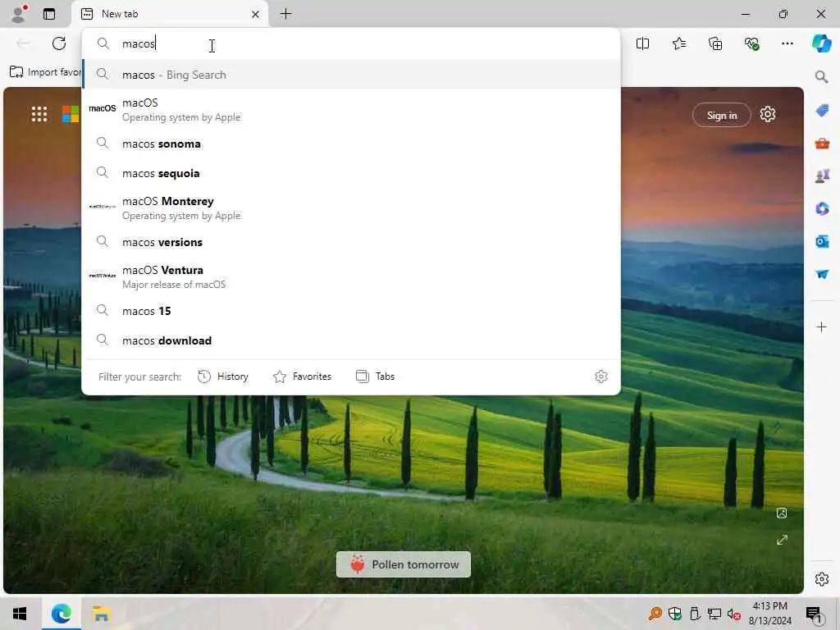Click Pollen tomorrow weather button
The height and width of the screenshot is (630, 840).
(404, 564)
